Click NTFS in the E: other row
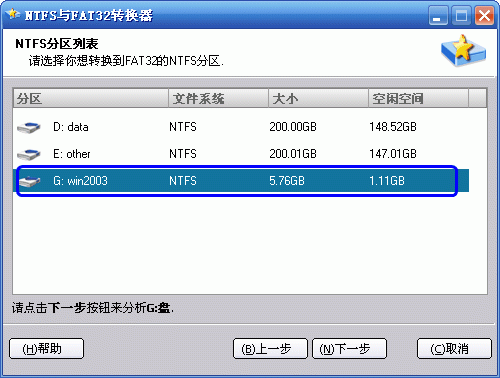This screenshot has height=378, width=500. pyautogui.click(x=183, y=154)
